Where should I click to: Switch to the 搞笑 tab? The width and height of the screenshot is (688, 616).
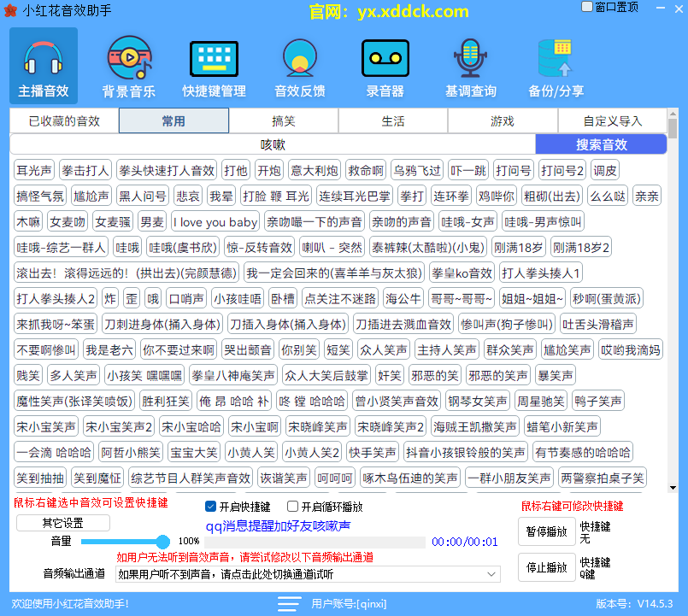(x=282, y=120)
